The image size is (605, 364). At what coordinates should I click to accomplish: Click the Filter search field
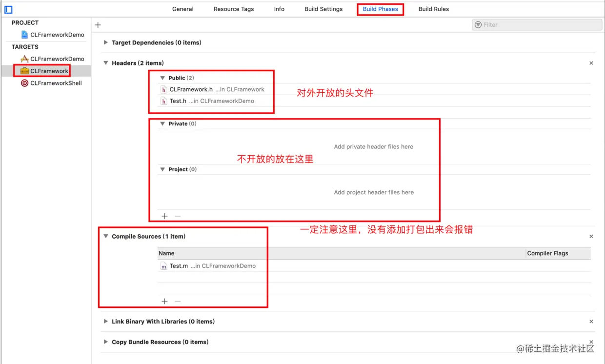(x=537, y=25)
